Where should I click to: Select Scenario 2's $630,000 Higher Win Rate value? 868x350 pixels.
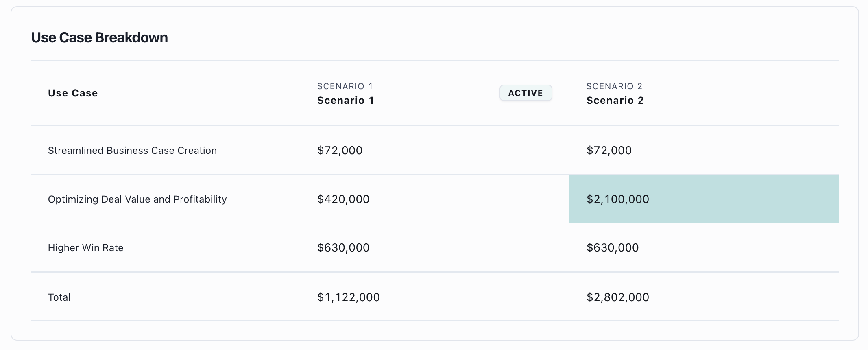612,248
